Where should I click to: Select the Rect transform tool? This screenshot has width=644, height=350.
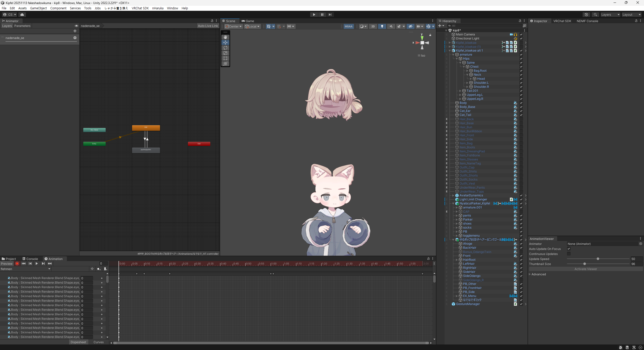(225, 58)
